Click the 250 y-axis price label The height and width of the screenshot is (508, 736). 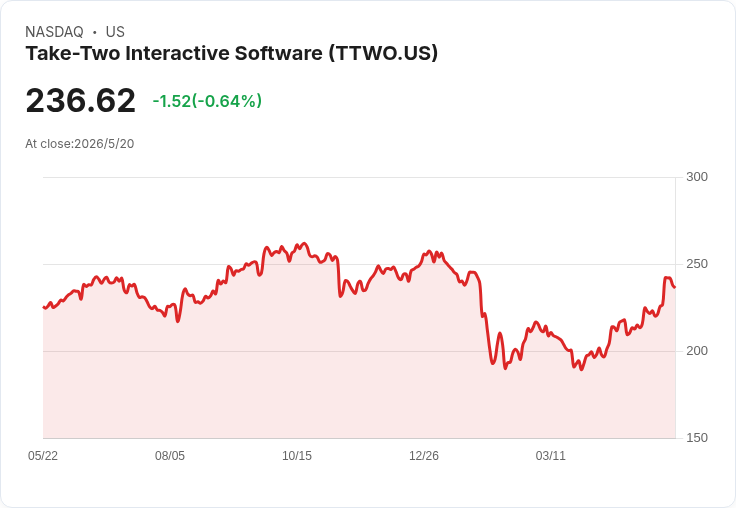697,264
